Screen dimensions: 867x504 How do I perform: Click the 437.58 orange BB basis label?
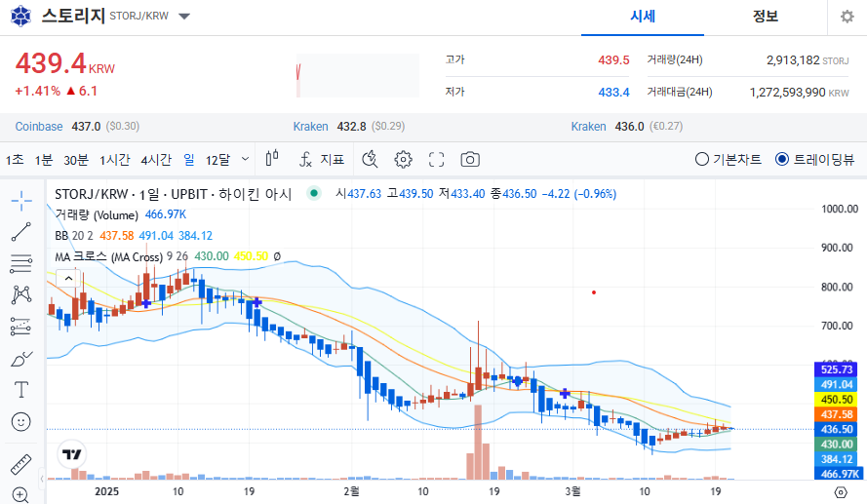click(837, 414)
